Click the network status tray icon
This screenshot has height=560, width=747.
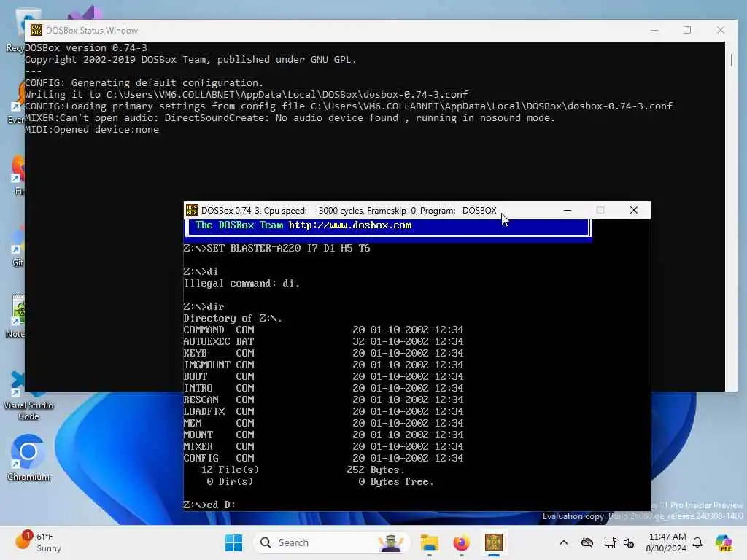610,542
